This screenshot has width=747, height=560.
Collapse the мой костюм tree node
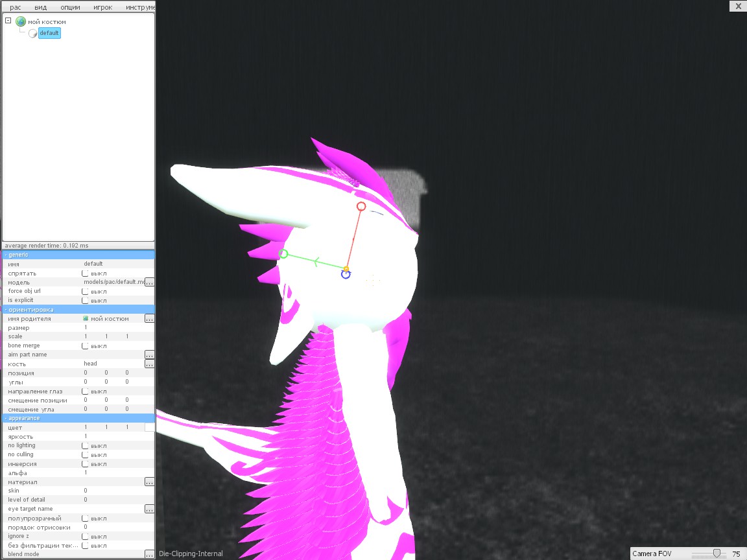click(8, 21)
